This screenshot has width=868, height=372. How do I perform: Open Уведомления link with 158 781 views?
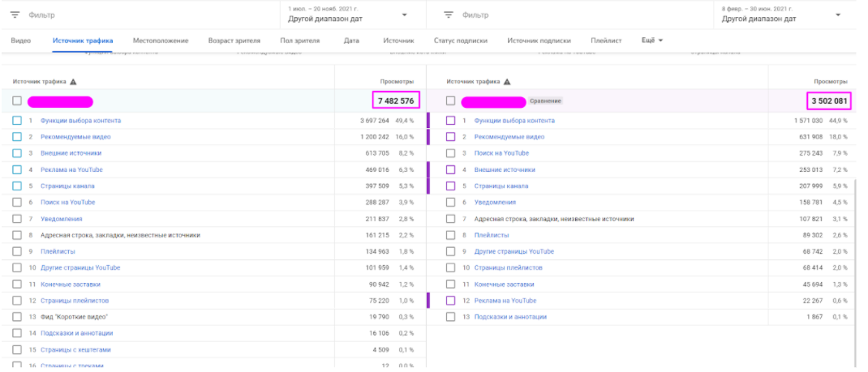(496, 203)
